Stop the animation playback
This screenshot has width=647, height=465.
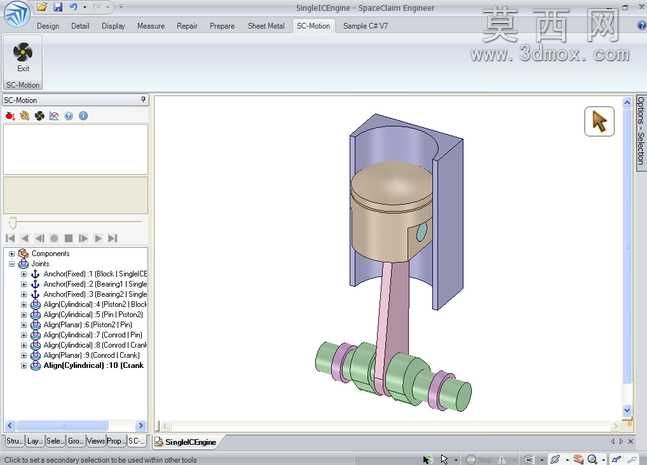click(68, 238)
